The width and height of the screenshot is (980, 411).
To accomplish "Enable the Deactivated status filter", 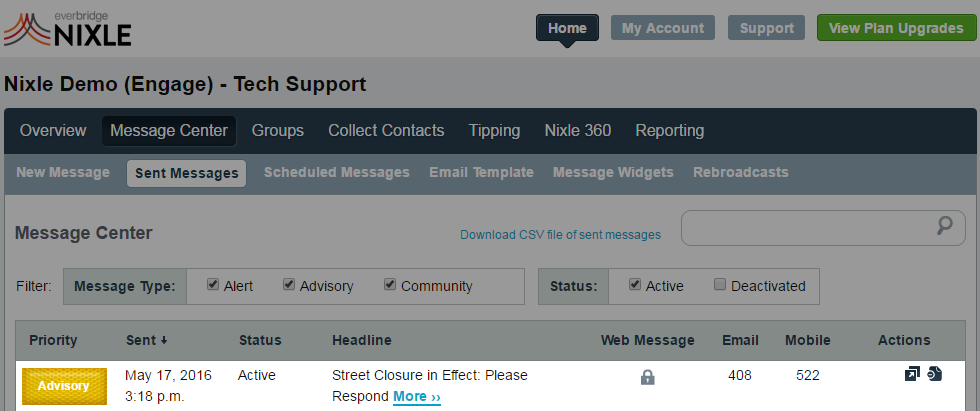I will pos(720,285).
